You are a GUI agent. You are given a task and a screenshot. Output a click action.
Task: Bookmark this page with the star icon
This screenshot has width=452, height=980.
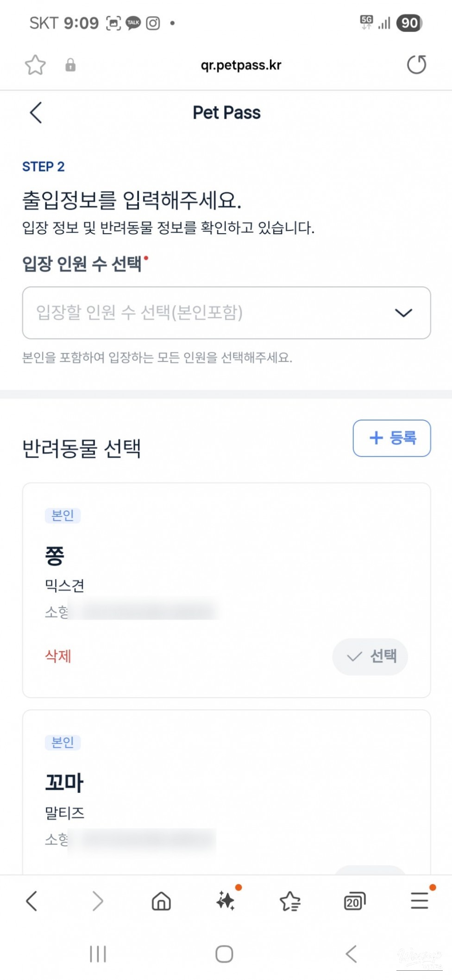(35, 65)
